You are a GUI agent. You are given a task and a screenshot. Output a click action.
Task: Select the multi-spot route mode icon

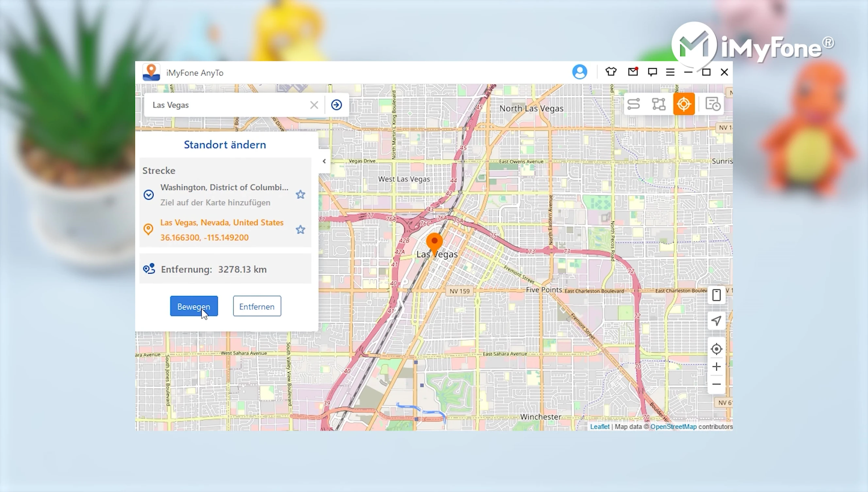(659, 104)
